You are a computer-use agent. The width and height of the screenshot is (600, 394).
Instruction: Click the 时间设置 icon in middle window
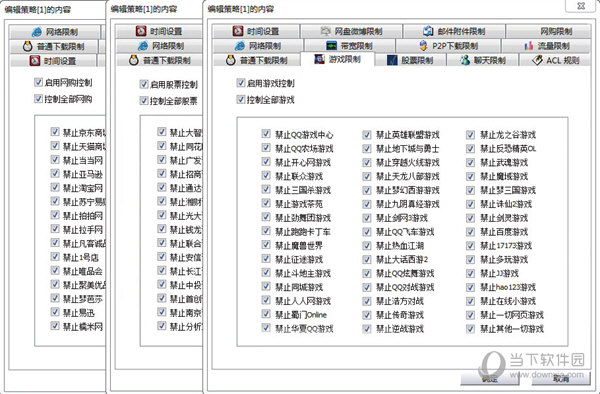coord(141,31)
